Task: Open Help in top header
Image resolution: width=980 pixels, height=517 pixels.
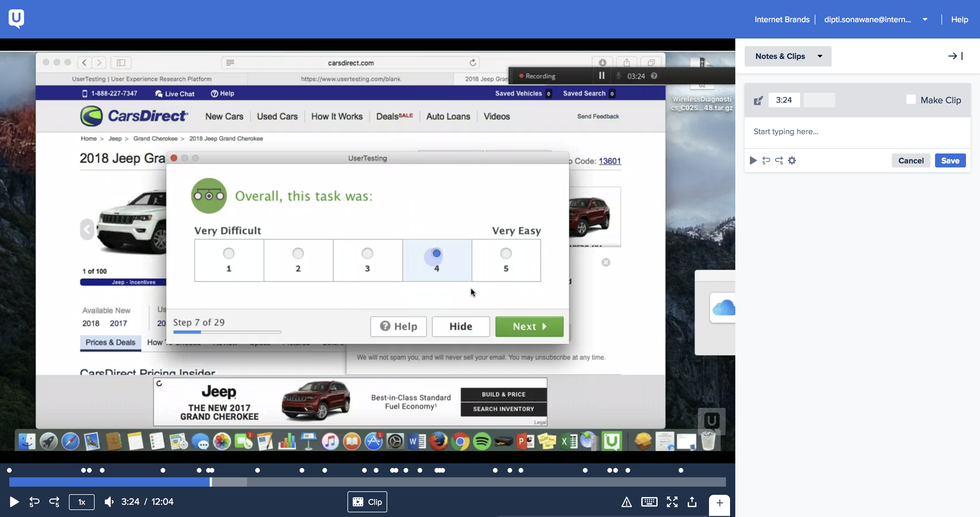Action: [x=960, y=19]
